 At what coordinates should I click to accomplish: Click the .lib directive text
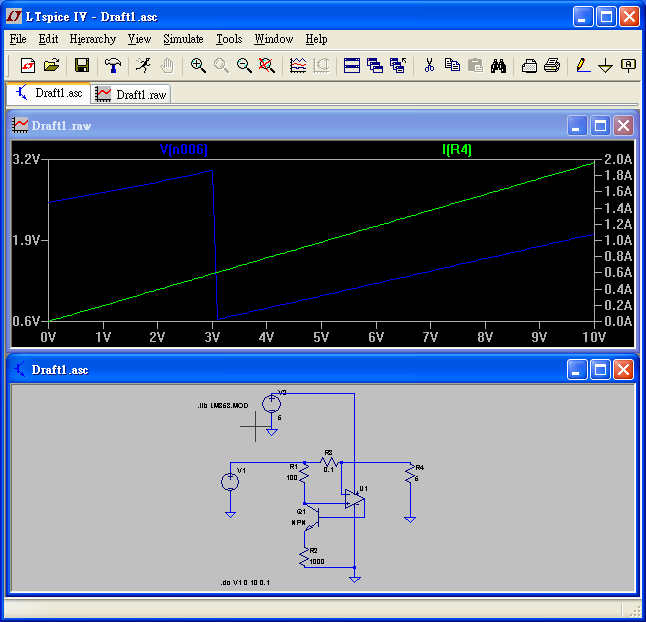coord(223,406)
